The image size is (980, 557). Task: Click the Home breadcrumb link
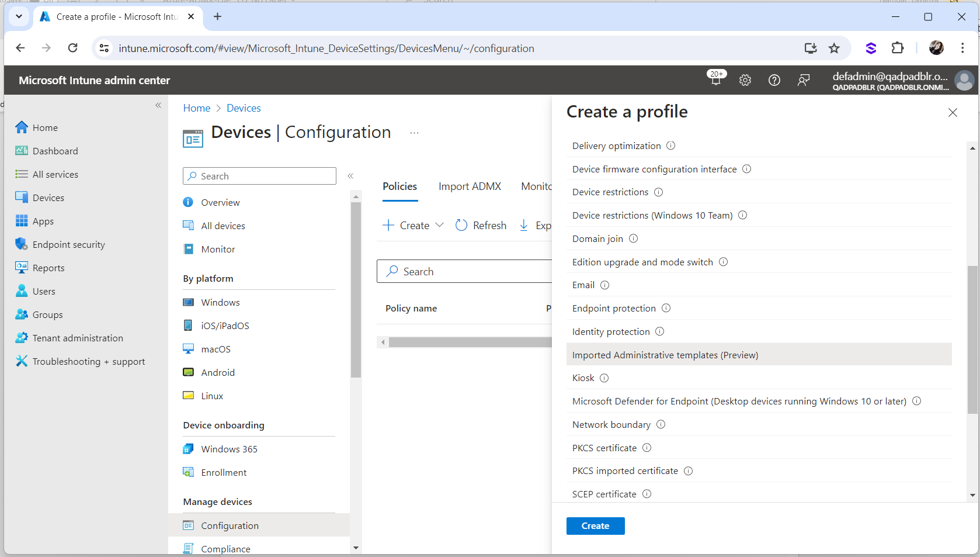(x=197, y=108)
